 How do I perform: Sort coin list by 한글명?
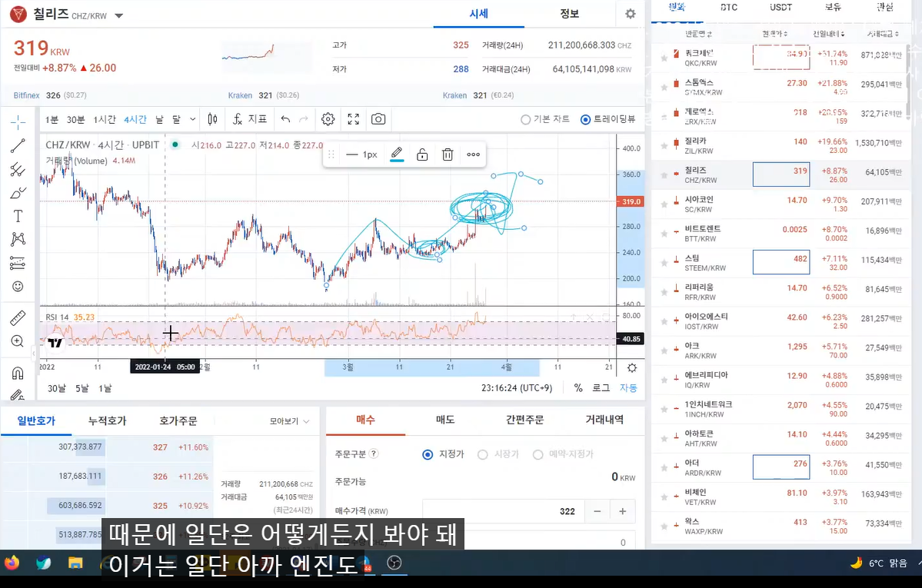click(698, 34)
